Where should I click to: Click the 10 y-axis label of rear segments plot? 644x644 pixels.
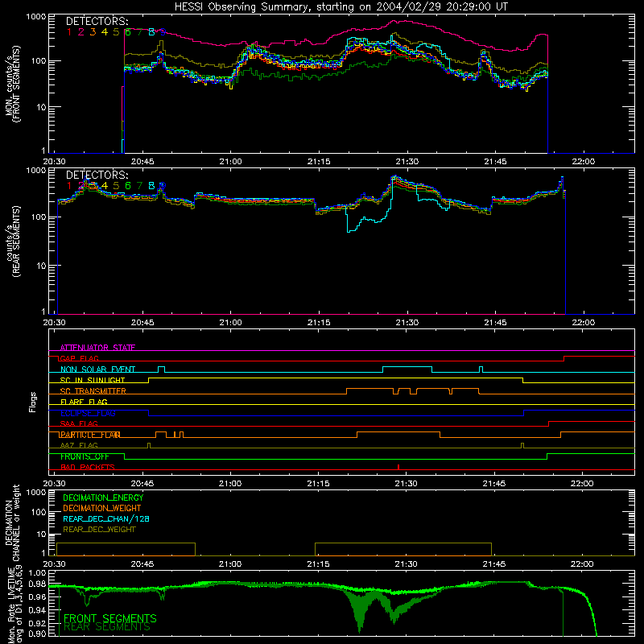point(41,266)
